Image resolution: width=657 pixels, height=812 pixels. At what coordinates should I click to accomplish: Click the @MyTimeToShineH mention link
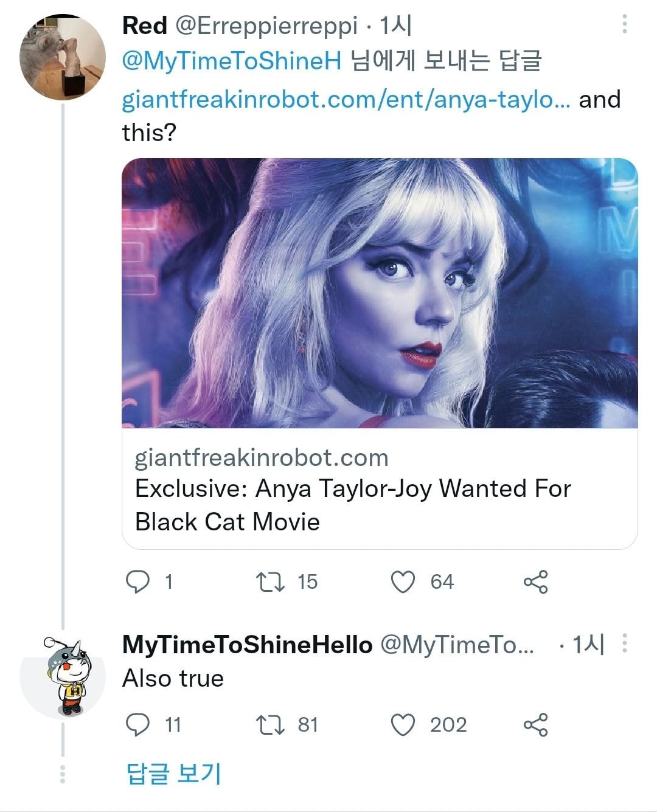(232, 61)
